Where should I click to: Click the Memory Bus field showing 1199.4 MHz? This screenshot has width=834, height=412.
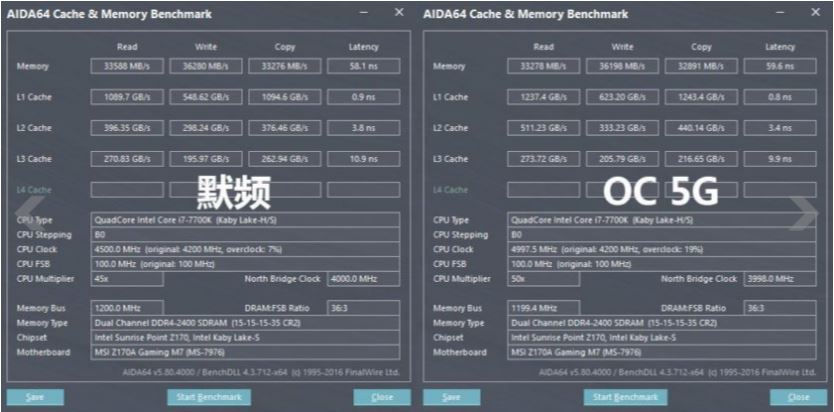[543, 308]
